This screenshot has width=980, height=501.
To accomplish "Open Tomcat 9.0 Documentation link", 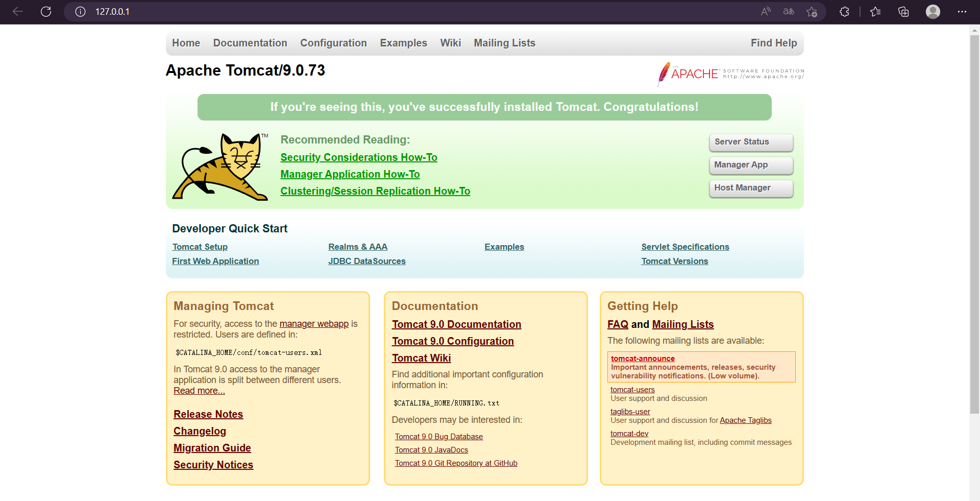I will tap(456, 324).
